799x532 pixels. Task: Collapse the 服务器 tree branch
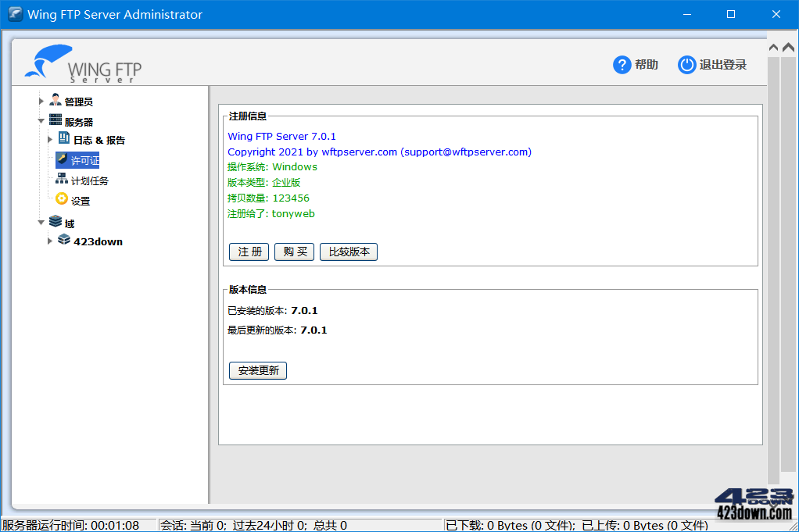point(41,120)
